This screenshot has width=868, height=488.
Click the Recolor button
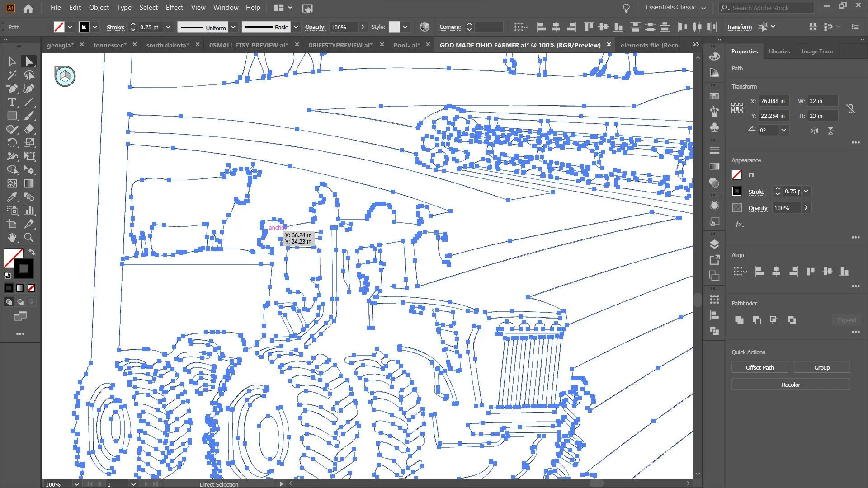[x=790, y=385]
